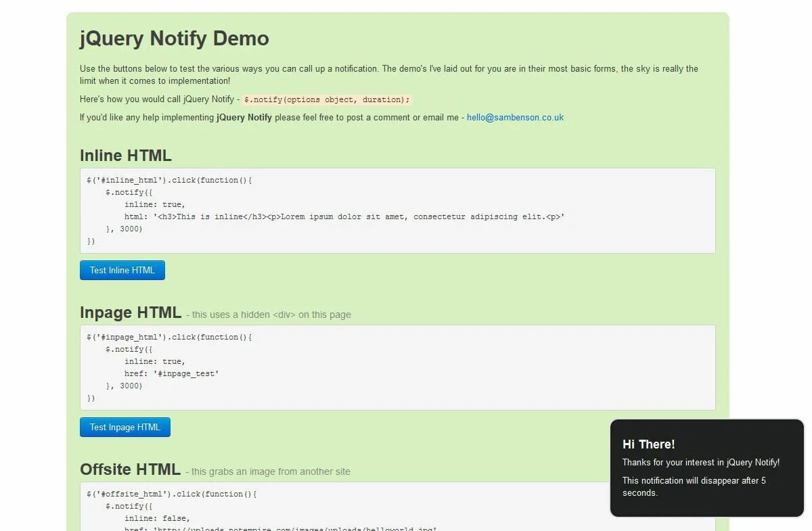The image size is (812, 531).
Task: Click the 'This notification will disappear' message
Action: (x=694, y=486)
